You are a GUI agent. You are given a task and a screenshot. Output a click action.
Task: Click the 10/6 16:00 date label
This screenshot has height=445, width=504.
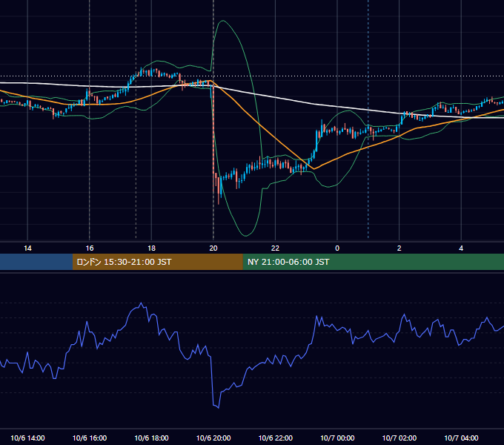(90, 438)
